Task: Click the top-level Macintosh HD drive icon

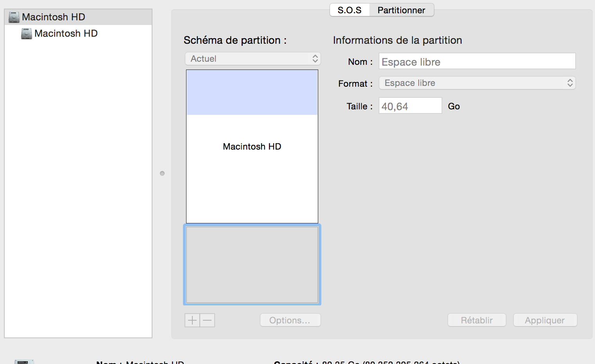Action: click(14, 17)
